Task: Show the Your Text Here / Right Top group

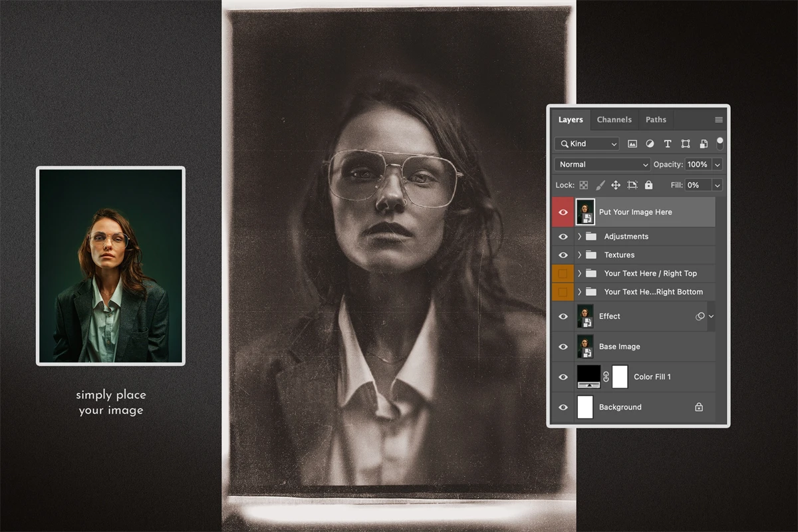Action: (x=563, y=273)
